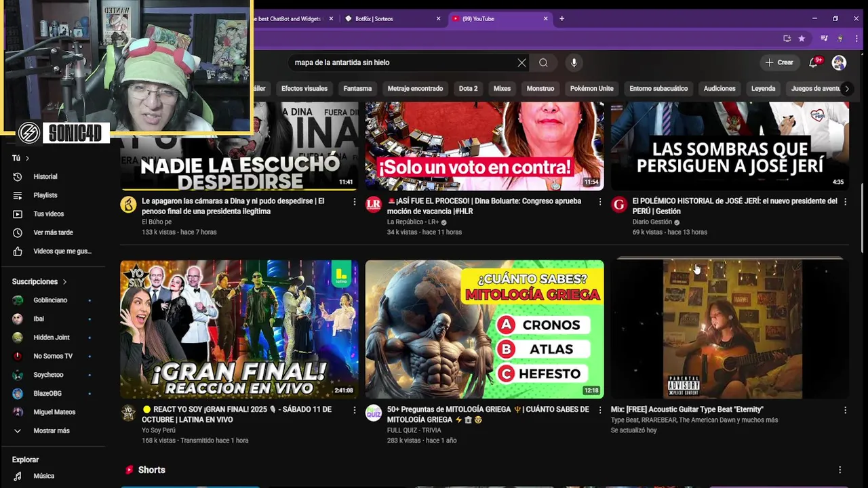Select the Monstruo chip
The image size is (868, 488).
540,89
